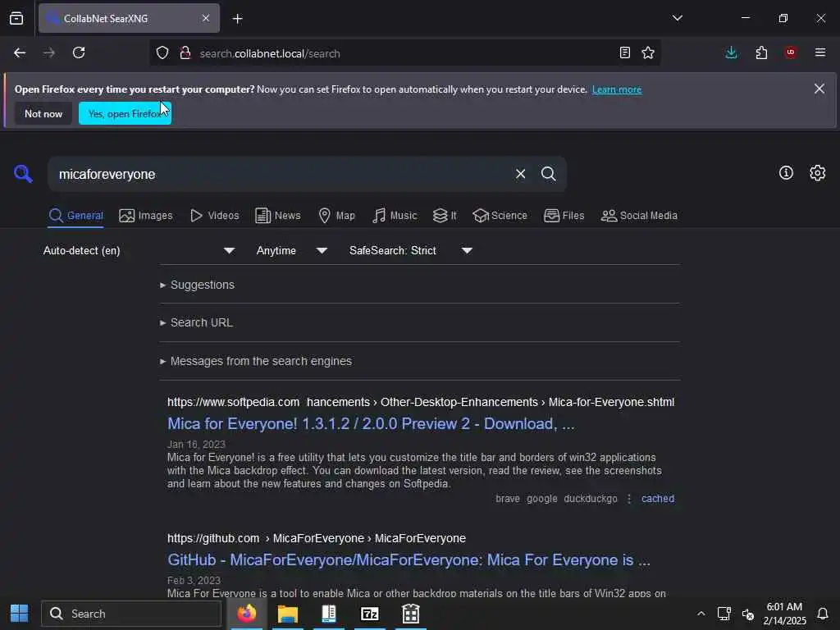Close the CollabNet SearXNG tab

point(206,18)
